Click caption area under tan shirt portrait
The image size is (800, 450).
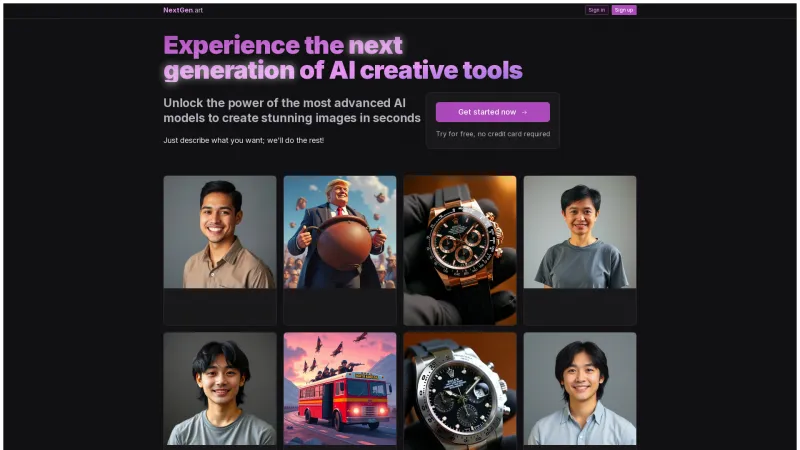pos(220,307)
